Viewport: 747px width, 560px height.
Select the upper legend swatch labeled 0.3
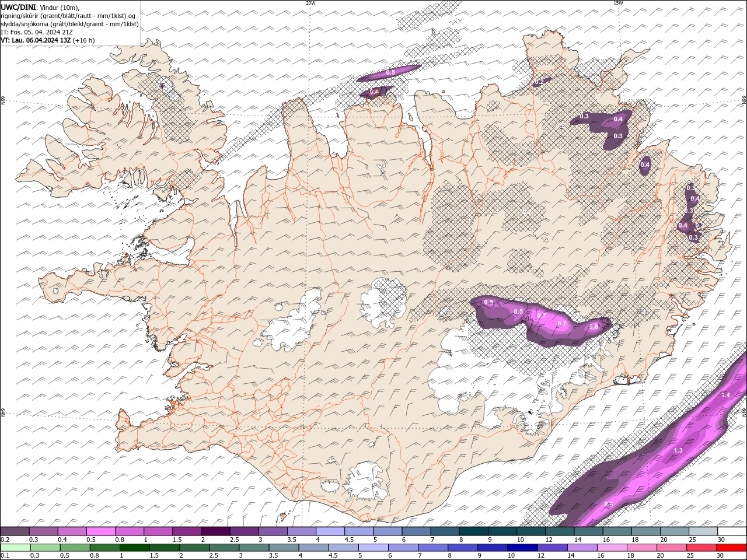[44, 531]
